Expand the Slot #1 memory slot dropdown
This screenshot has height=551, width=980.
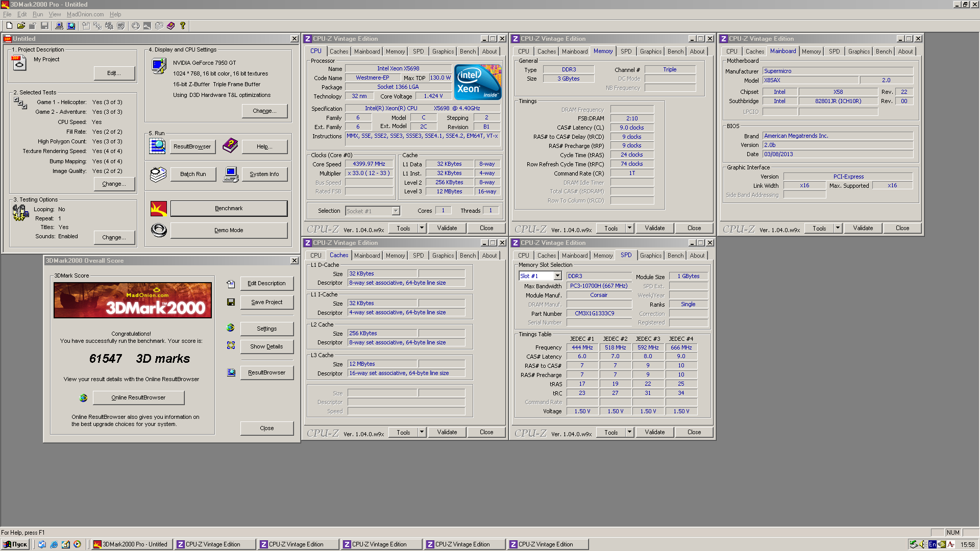coord(557,276)
